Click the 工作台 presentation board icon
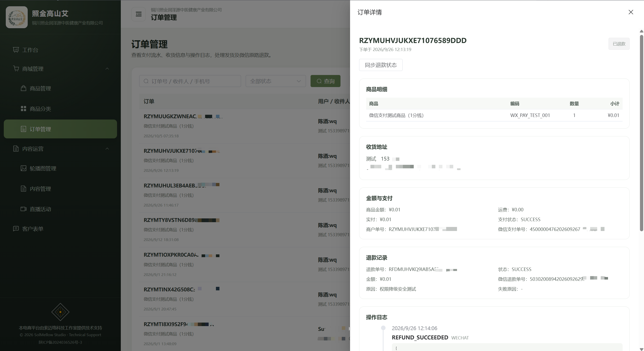The width and height of the screenshot is (644, 351). (x=16, y=50)
